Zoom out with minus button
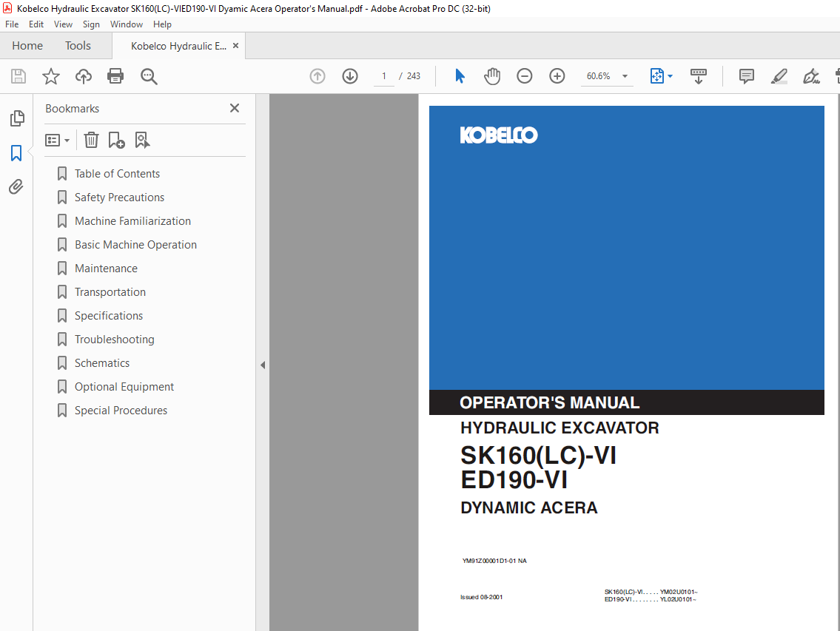Image resolution: width=840 pixels, height=631 pixels. [x=525, y=76]
